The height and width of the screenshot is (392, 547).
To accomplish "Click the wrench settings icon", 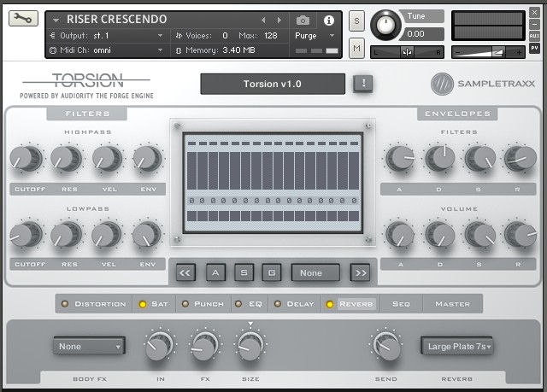I will [23, 18].
